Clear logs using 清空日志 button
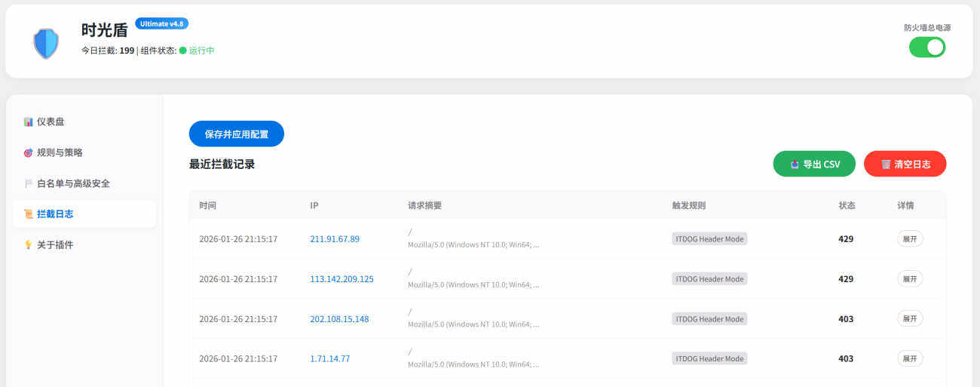 point(905,164)
